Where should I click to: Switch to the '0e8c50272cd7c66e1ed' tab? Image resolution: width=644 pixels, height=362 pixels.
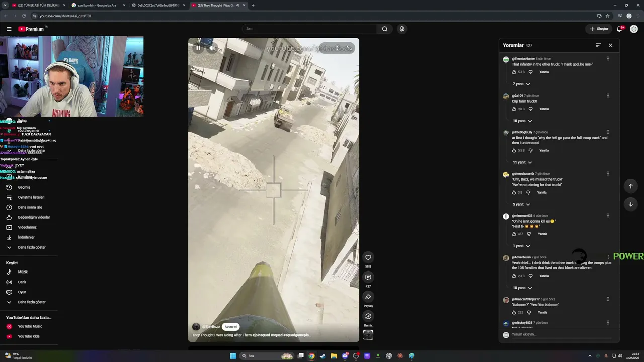158,5
